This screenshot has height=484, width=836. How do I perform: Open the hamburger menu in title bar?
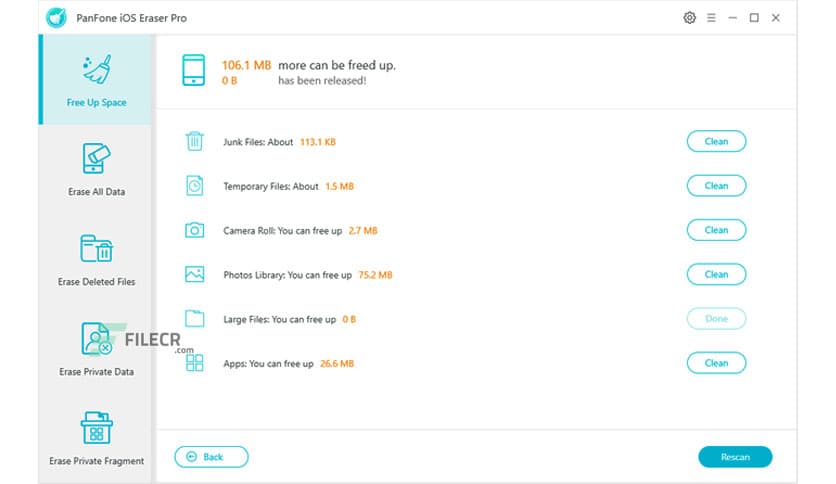(x=711, y=18)
